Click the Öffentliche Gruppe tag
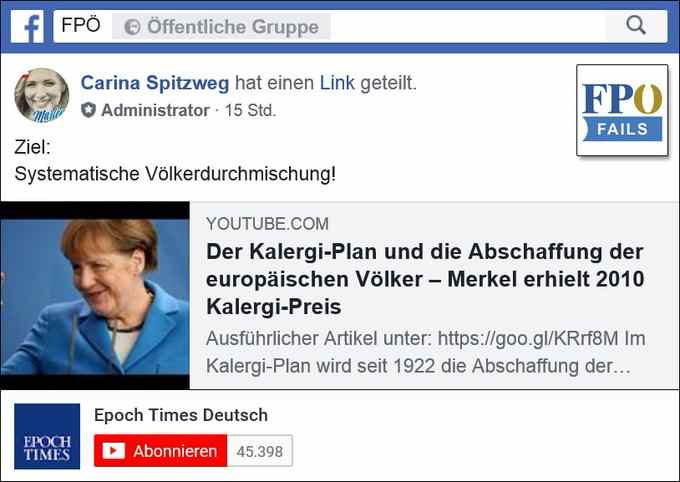The width and height of the screenshot is (680, 482). point(221,27)
